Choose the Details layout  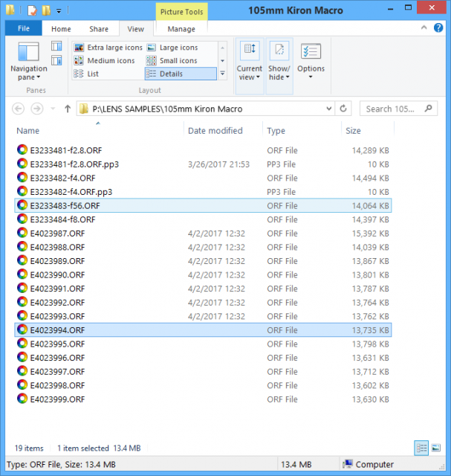click(x=181, y=74)
